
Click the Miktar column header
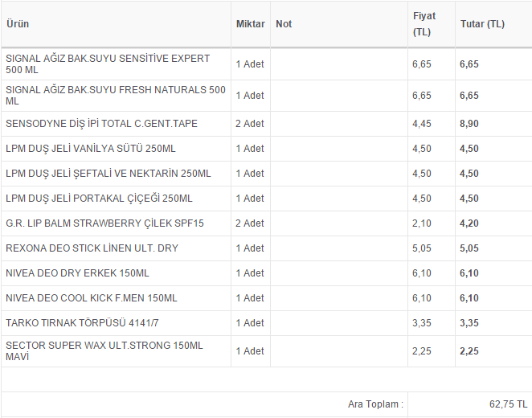pos(250,24)
